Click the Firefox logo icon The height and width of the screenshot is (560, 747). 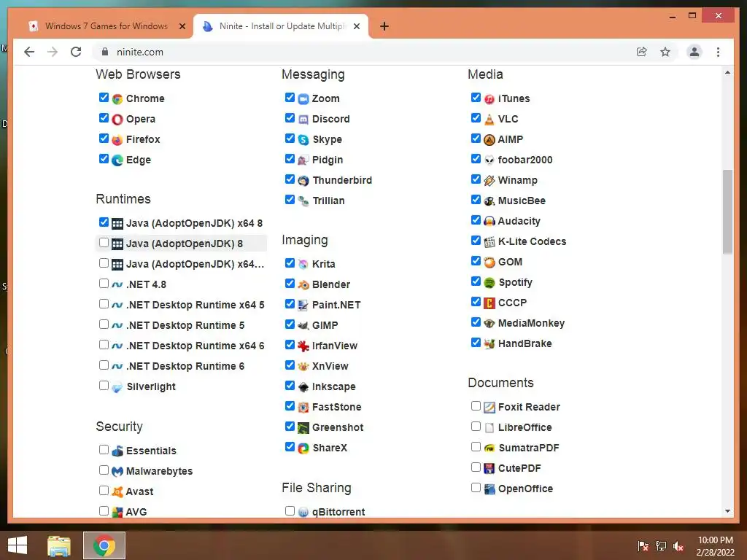pos(117,140)
